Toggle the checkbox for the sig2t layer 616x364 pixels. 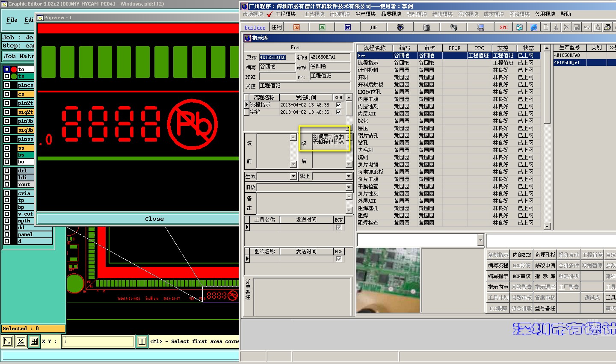pyautogui.click(x=7, y=112)
